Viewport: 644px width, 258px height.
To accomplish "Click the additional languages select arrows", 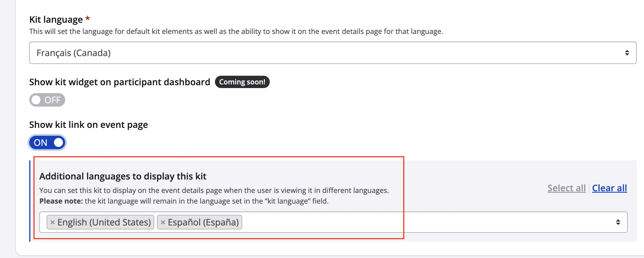I will [x=618, y=222].
